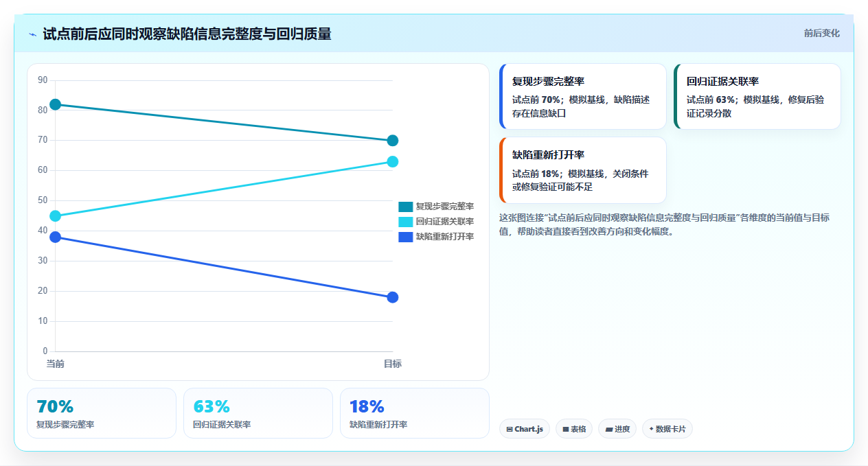Screen dimensions: 868x466
Task: Select the 38 blue point at 当前
Action: click(x=56, y=237)
